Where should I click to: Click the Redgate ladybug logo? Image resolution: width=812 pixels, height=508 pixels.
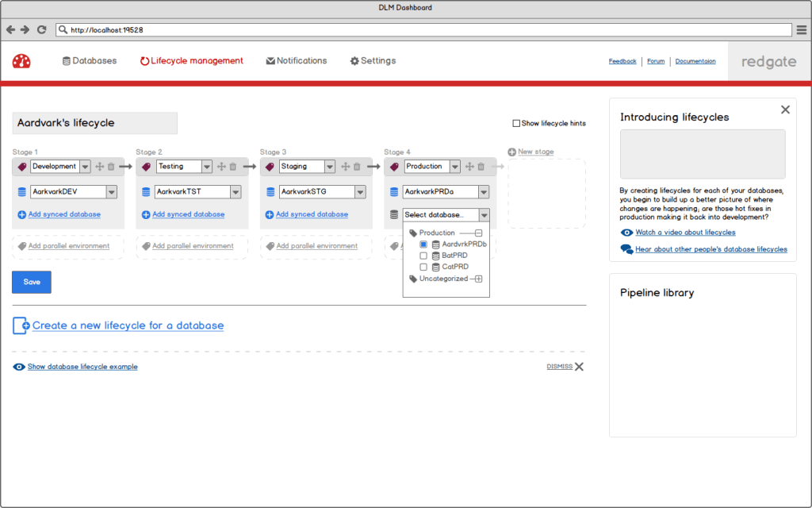[x=21, y=60]
